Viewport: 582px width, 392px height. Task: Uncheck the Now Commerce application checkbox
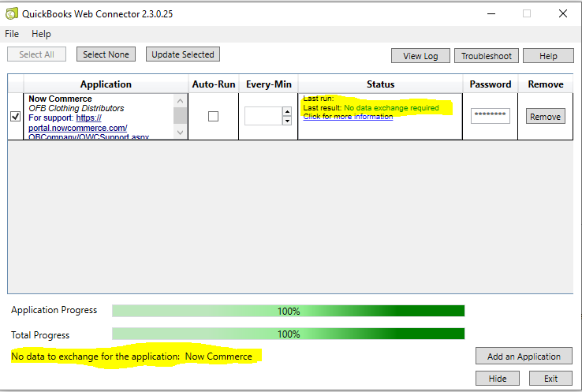15,116
